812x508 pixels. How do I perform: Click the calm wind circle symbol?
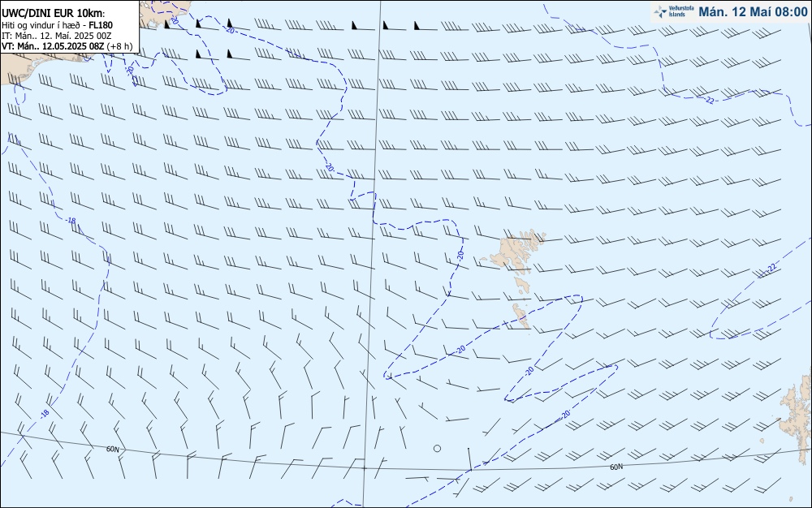click(x=437, y=449)
